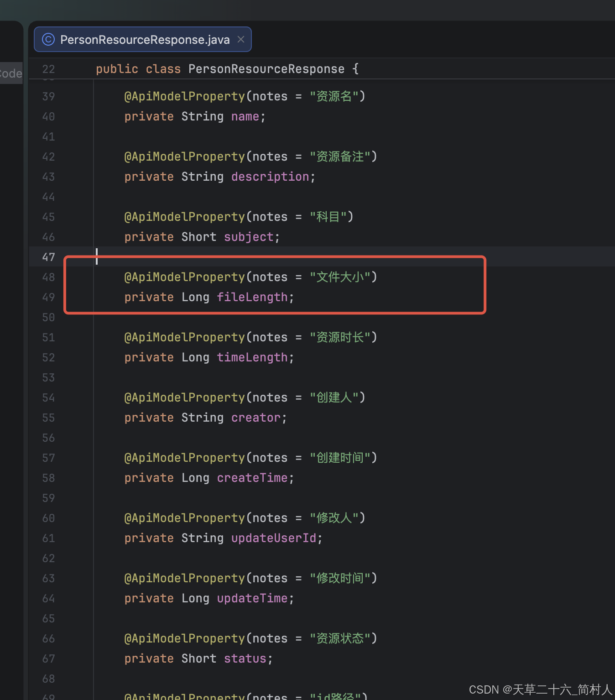Click 'status' field on line 67
Screen dimensions: 615x700
(x=245, y=659)
